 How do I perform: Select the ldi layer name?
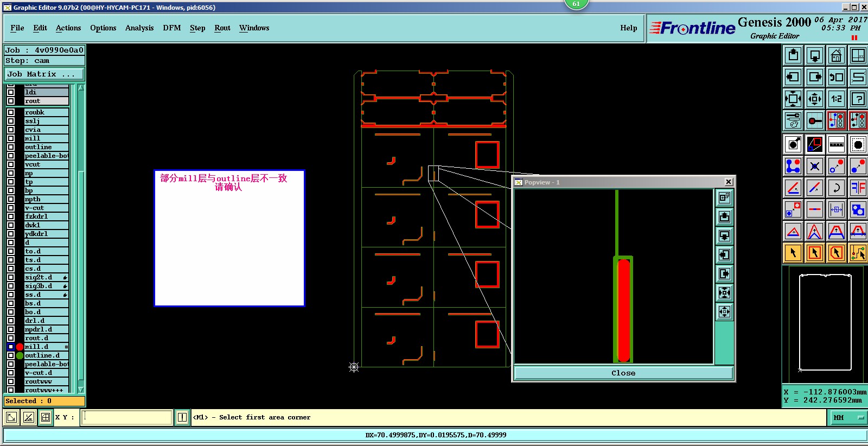(47, 92)
